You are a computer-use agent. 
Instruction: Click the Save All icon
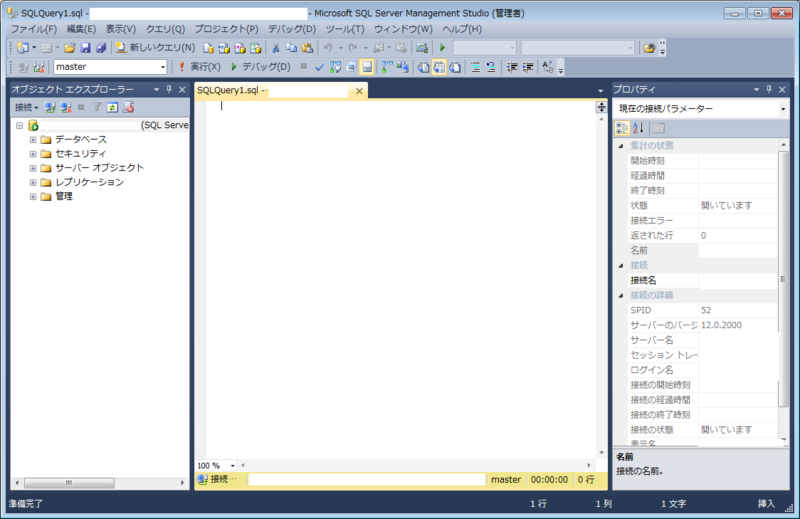click(101, 48)
